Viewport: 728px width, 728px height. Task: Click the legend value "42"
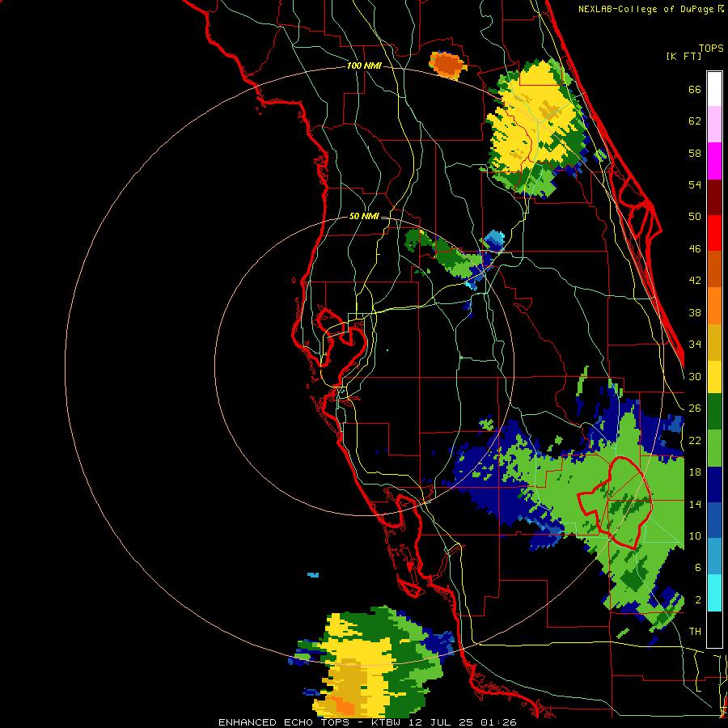695,281
